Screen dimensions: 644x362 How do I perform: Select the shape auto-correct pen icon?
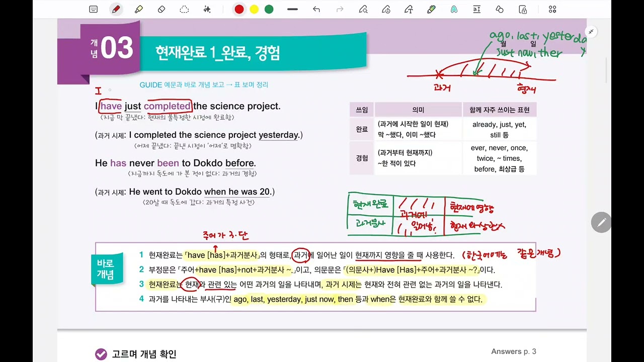pos(363,9)
